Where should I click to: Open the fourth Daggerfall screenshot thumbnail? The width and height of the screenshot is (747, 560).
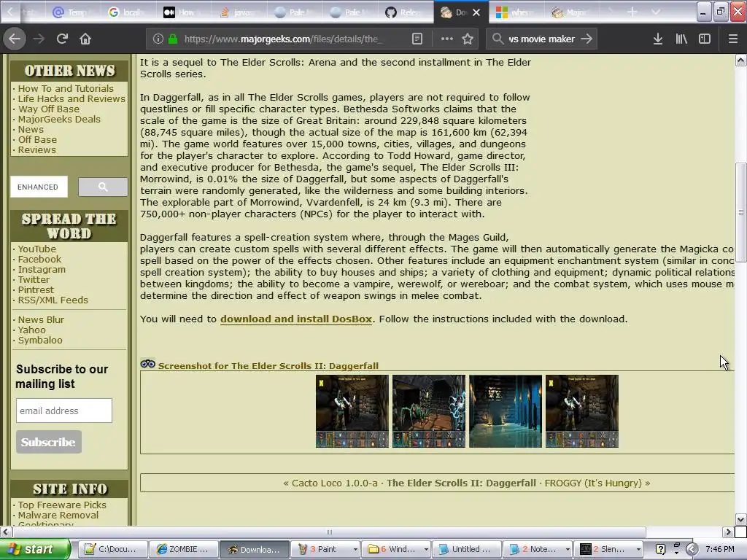pos(582,411)
